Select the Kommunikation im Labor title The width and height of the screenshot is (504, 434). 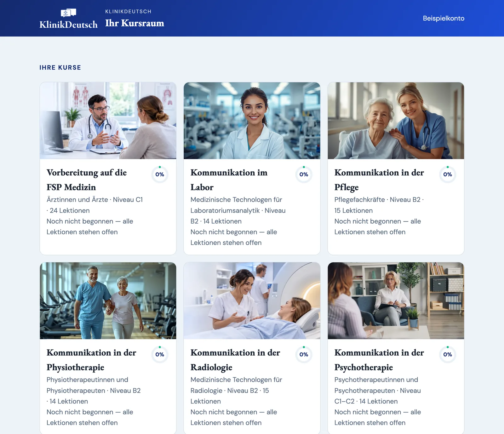pyautogui.click(x=229, y=180)
